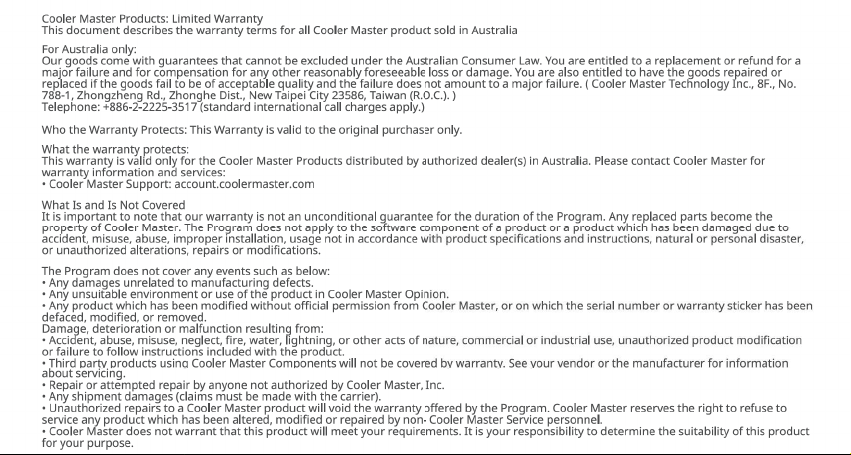The width and height of the screenshot is (851, 455).
Task: Click the 'Repair or attempted repair' bullet
Action: coord(243,386)
